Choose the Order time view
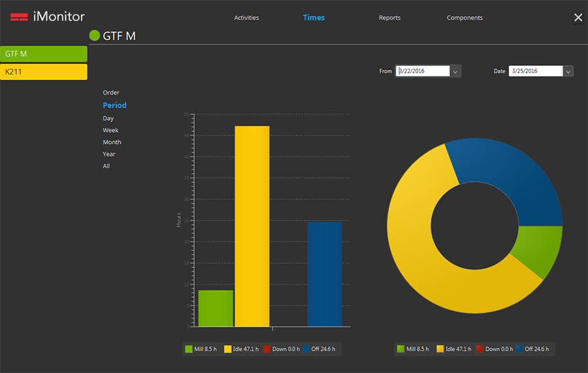Image resolution: width=588 pixels, height=373 pixels. (x=111, y=93)
